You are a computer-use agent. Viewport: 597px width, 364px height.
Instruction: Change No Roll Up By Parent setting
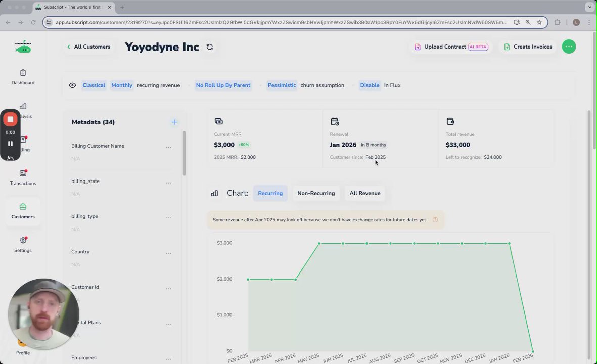click(223, 85)
